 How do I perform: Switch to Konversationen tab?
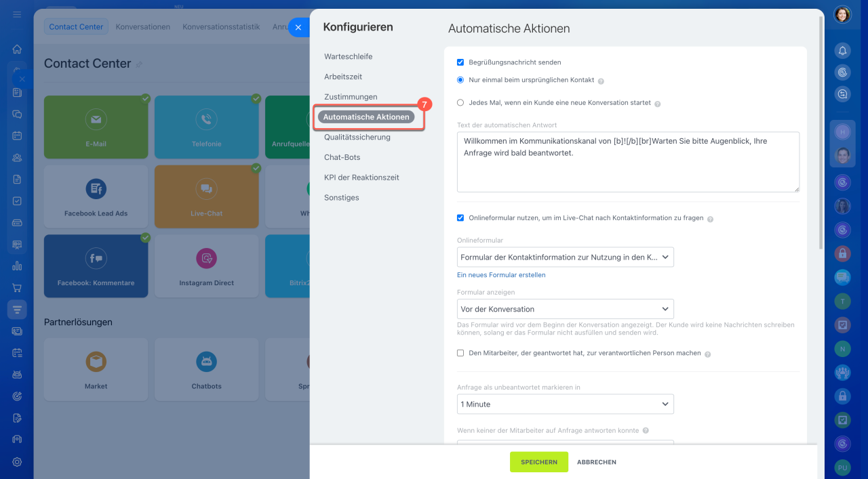[142, 27]
